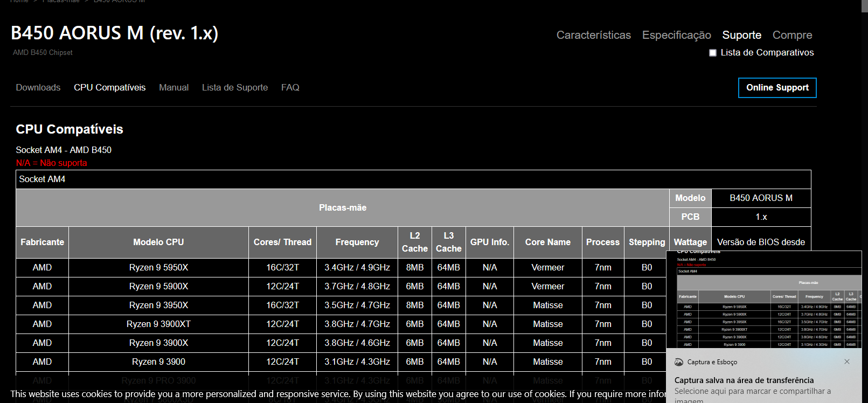Click the GPU Info. column header
The height and width of the screenshot is (403, 868).
(x=490, y=242)
